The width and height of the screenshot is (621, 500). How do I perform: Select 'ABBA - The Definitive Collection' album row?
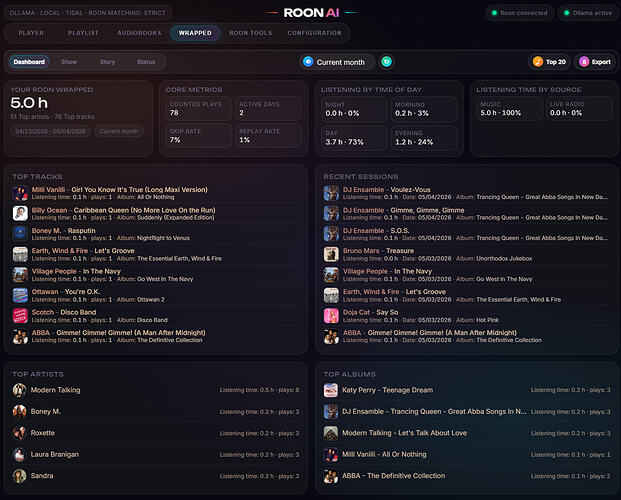[x=467, y=476]
